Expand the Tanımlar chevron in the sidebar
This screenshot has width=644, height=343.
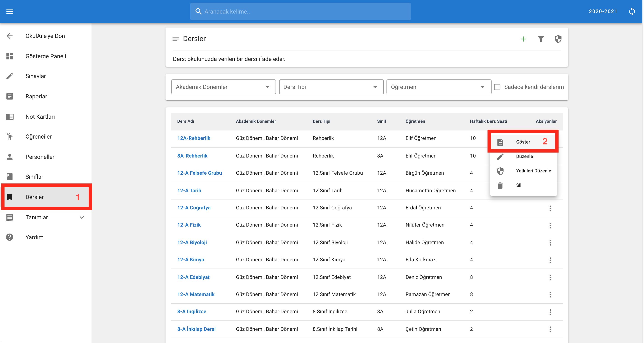(x=81, y=217)
